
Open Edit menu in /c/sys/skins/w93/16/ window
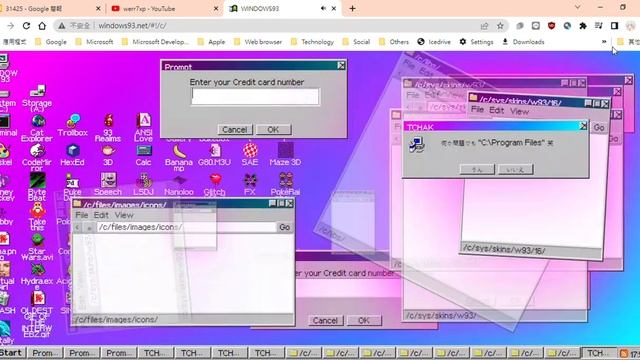pyautogui.click(x=496, y=110)
